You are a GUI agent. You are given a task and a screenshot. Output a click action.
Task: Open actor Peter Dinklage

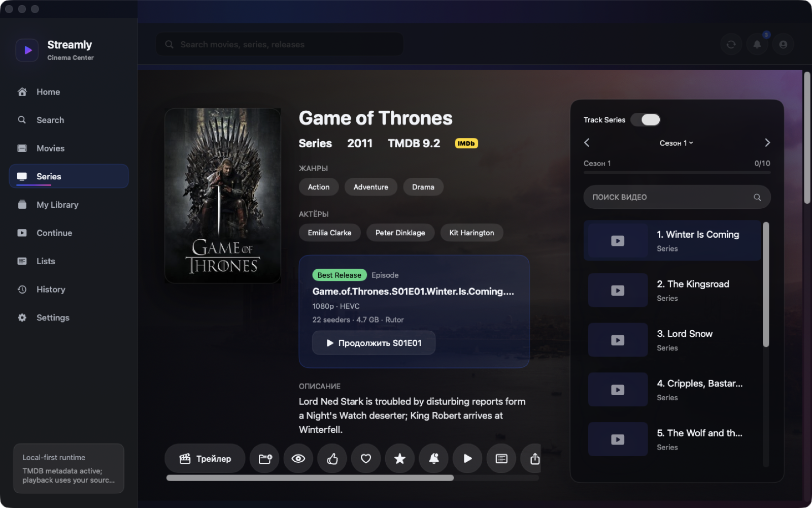400,233
